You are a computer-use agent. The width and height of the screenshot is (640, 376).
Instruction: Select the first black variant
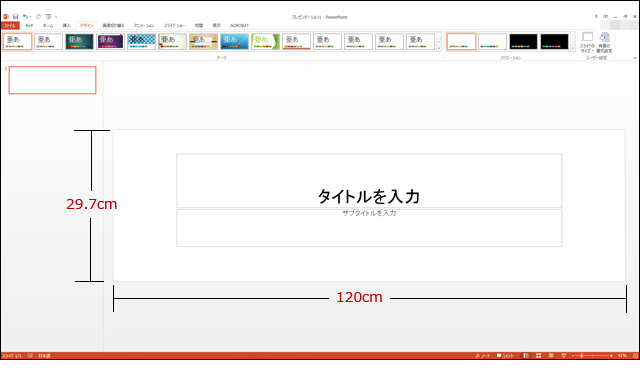[523, 42]
